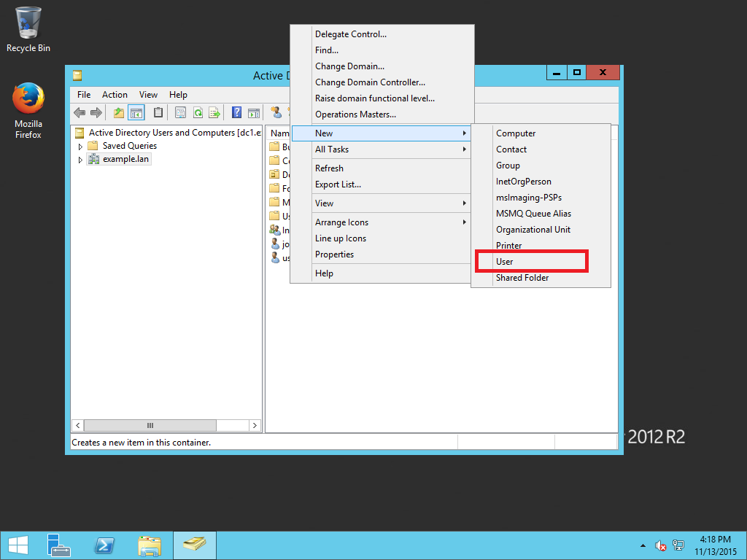
Task: Open the Arrange Icons submenu
Action: click(381, 222)
